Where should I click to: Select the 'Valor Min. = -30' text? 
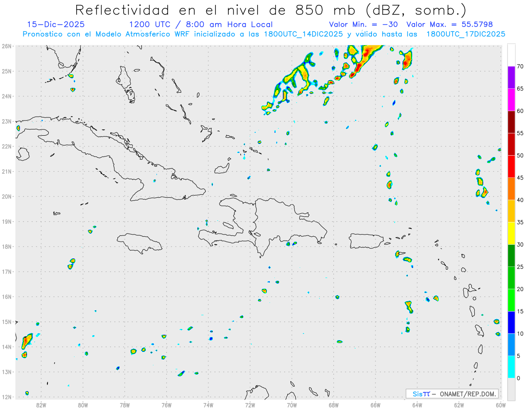click(363, 24)
